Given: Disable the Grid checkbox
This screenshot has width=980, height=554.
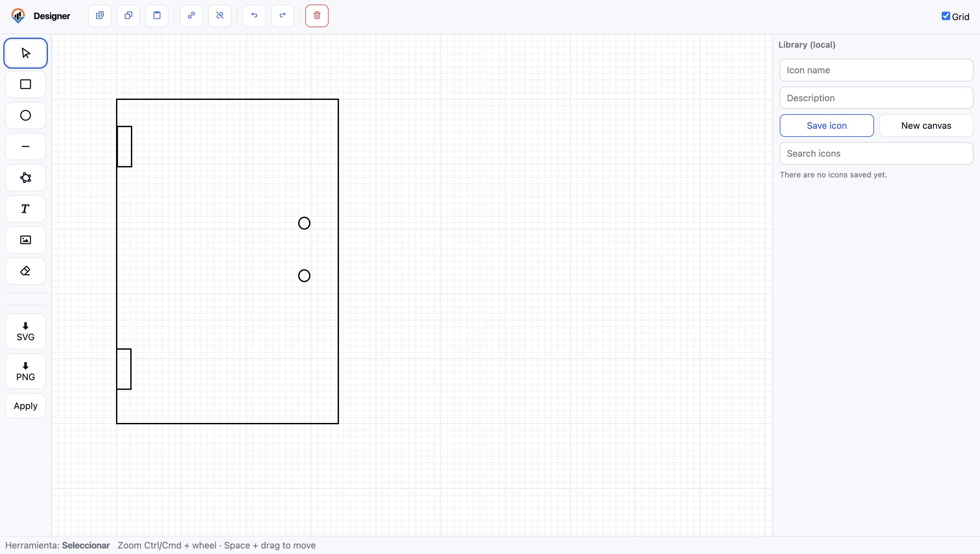Looking at the screenshot, I should [945, 16].
